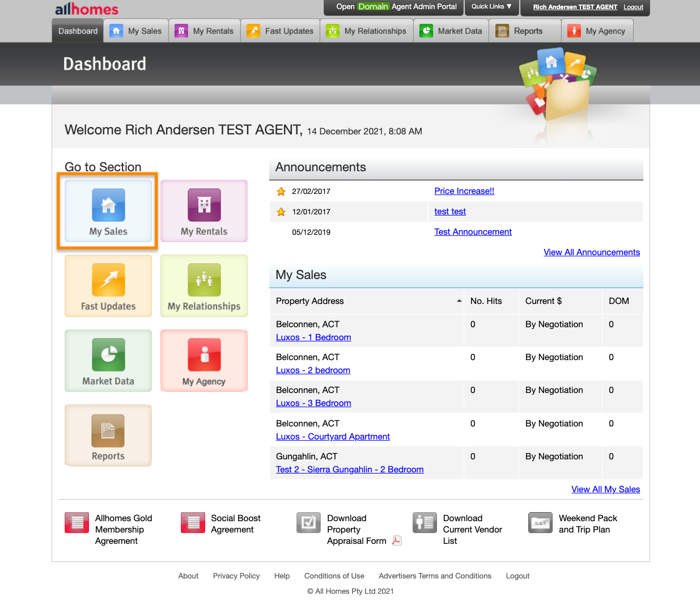Open the Market Data section tile
The height and width of the screenshot is (600, 700).
[108, 361]
